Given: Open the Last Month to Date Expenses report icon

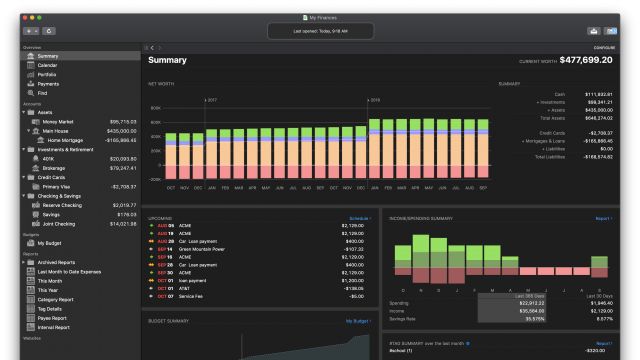Looking at the screenshot, I should click(x=31, y=271).
